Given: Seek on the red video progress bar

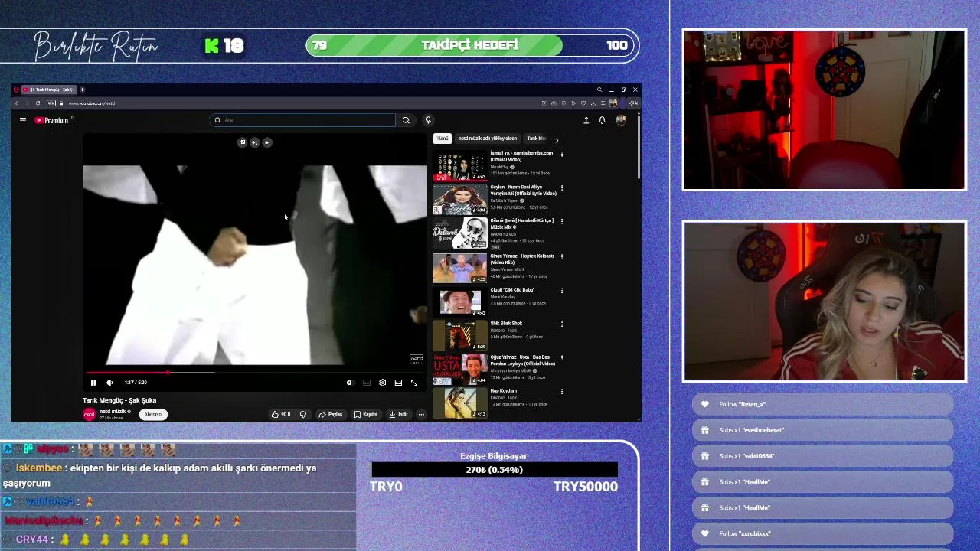Looking at the screenshot, I should (x=255, y=373).
